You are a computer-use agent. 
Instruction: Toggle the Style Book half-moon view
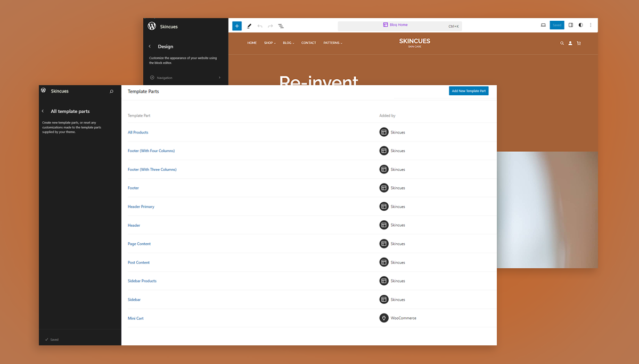coord(580,24)
